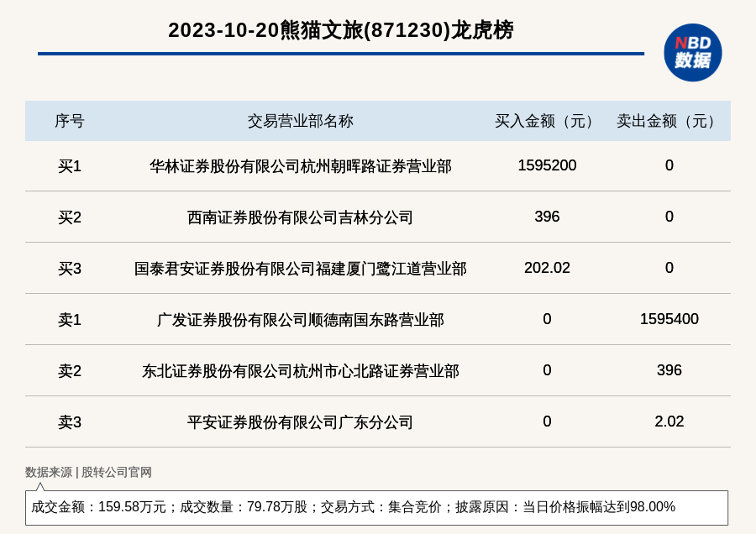Click the sell amount 2.02
Image resolution: width=756 pixels, height=534 pixels.
pos(669,421)
